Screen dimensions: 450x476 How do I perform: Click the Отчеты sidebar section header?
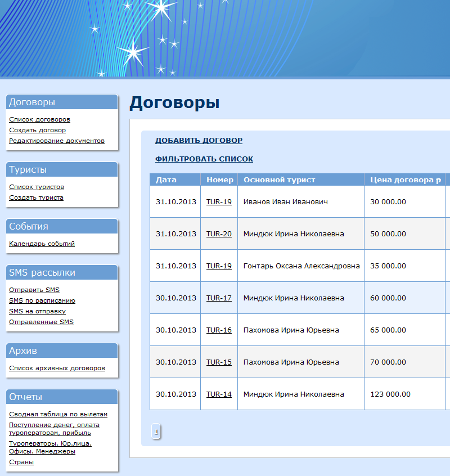point(62,397)
